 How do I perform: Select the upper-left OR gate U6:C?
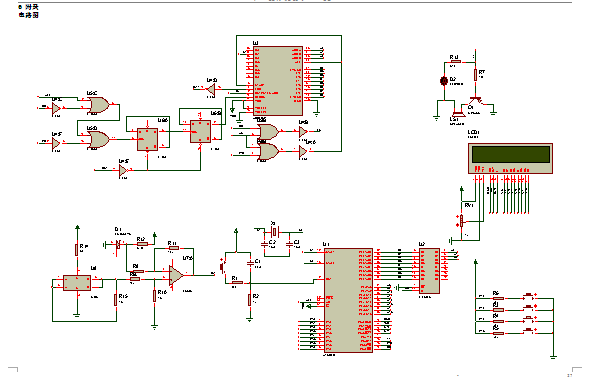click(x=98, y=105)
